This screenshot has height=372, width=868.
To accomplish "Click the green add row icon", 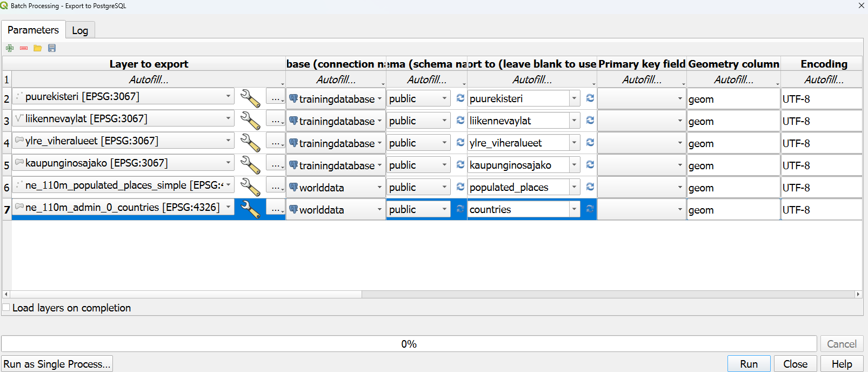I will click(10, 48).
